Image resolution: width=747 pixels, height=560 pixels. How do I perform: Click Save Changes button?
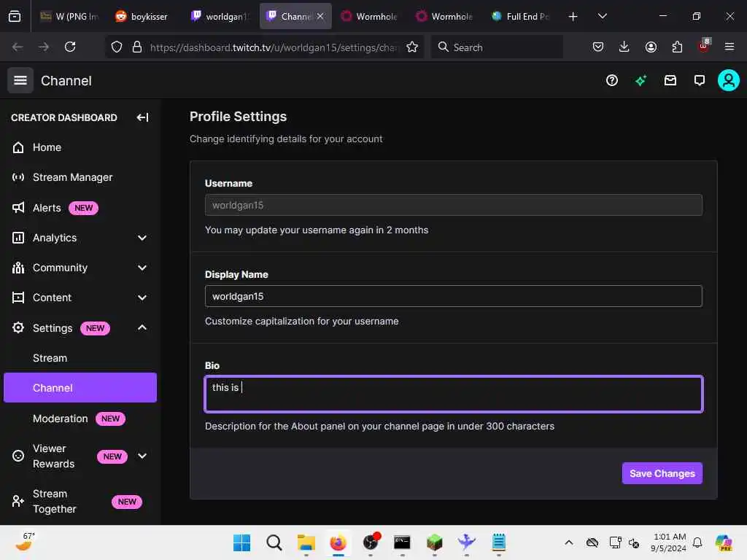click(x=662, y=473)
